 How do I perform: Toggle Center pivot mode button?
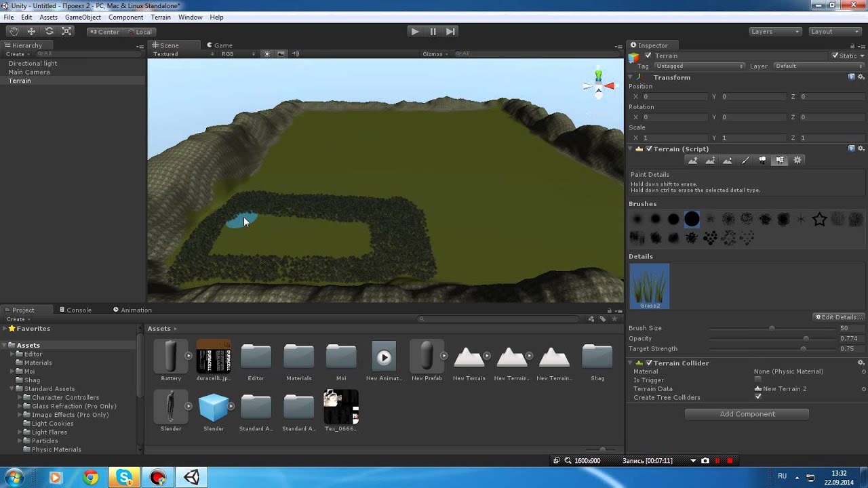coord(104,31)
